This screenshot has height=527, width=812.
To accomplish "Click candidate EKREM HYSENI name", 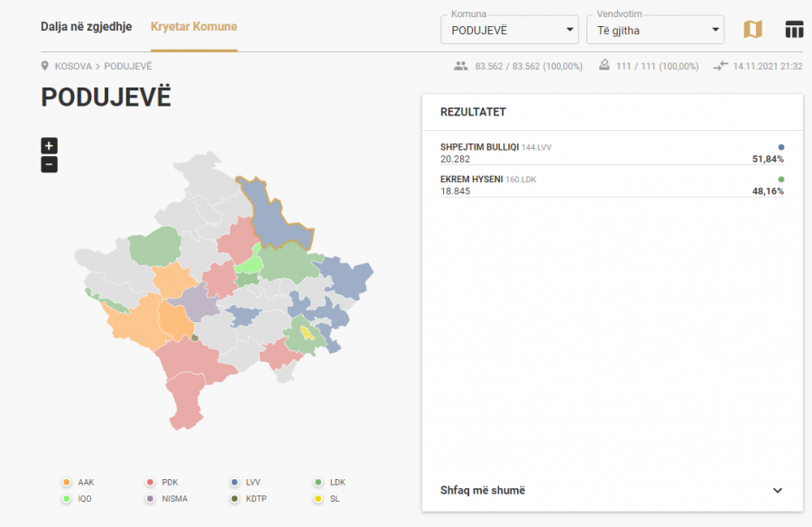I will pos(472,180).
